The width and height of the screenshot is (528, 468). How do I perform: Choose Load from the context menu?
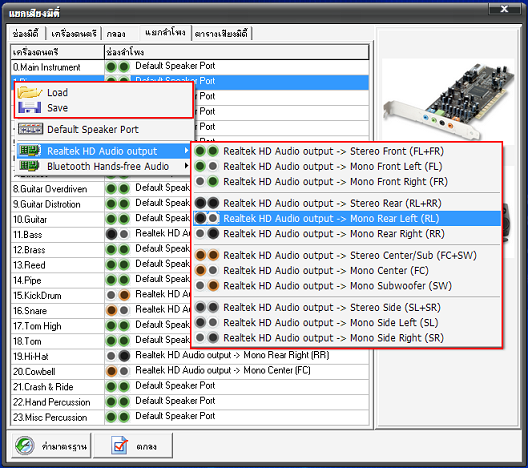tap(104, 92)
